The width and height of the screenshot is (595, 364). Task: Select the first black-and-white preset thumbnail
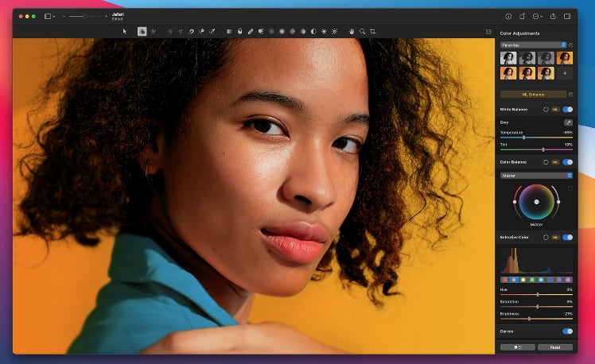[x=508, y=58]
